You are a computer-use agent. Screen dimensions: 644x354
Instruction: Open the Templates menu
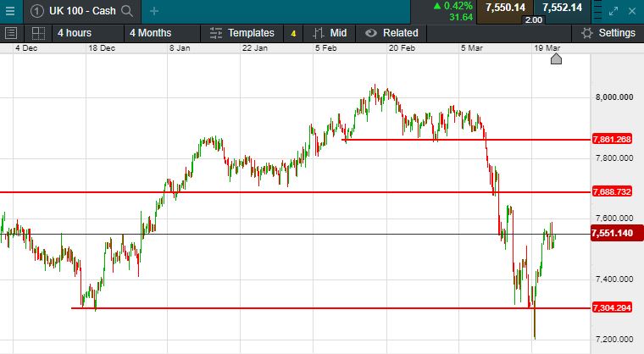click(241, 33)
